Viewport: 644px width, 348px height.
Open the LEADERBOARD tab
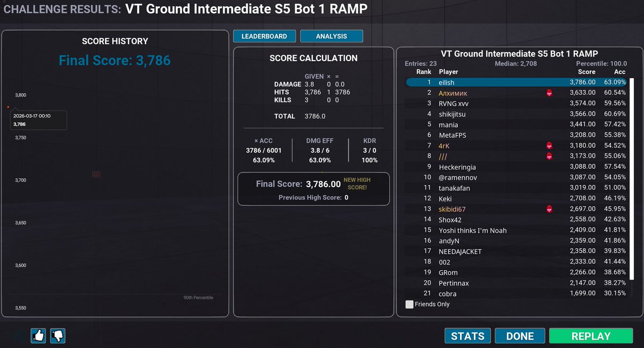pyautogui.click(x=264, y=36)
